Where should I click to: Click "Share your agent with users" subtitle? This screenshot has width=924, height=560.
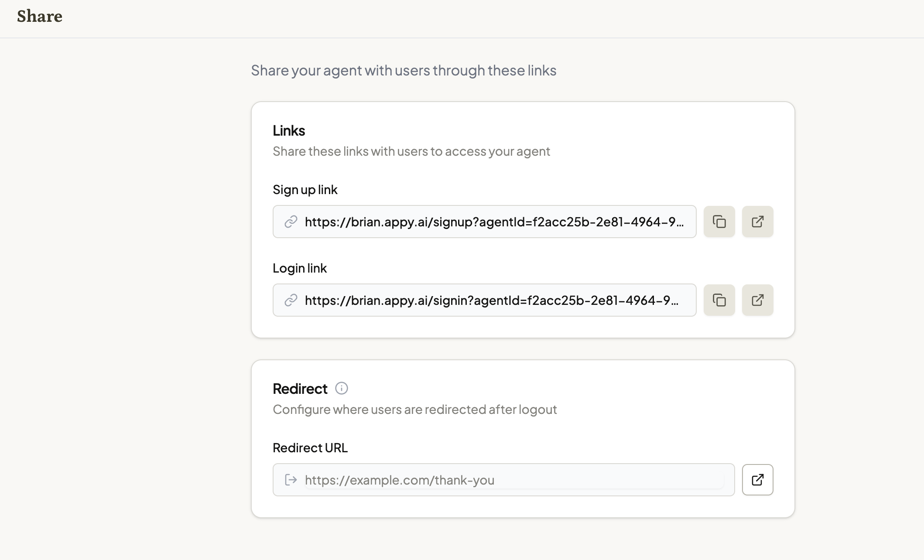(404, 70)
